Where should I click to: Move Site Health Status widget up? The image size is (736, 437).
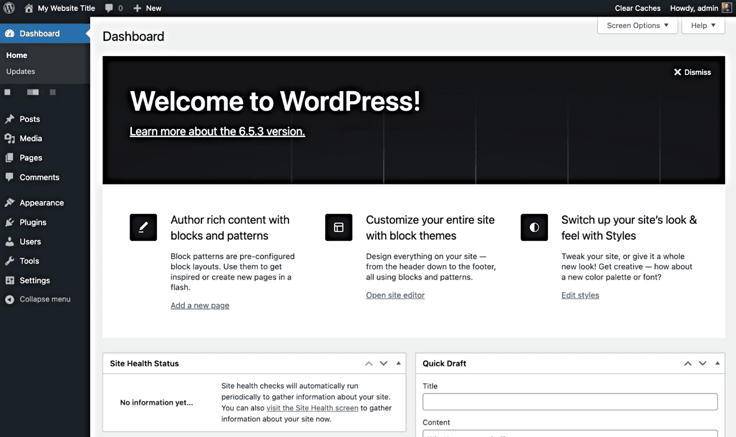point(369,363)
